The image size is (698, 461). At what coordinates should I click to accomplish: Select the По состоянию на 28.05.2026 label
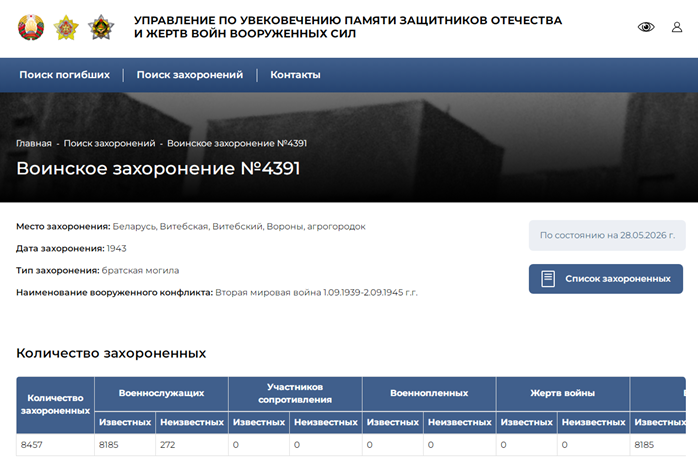click(607, 235)
